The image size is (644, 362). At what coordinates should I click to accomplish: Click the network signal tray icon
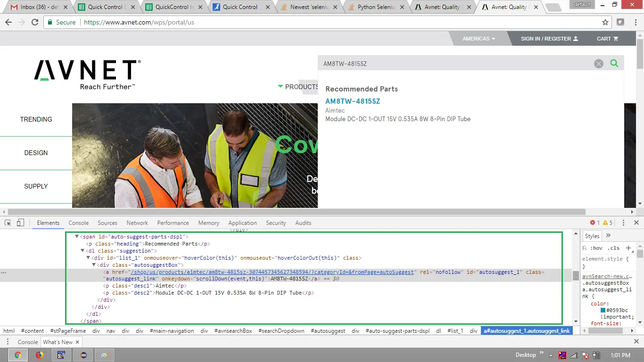pyautogui.click(x=574, y=355)
